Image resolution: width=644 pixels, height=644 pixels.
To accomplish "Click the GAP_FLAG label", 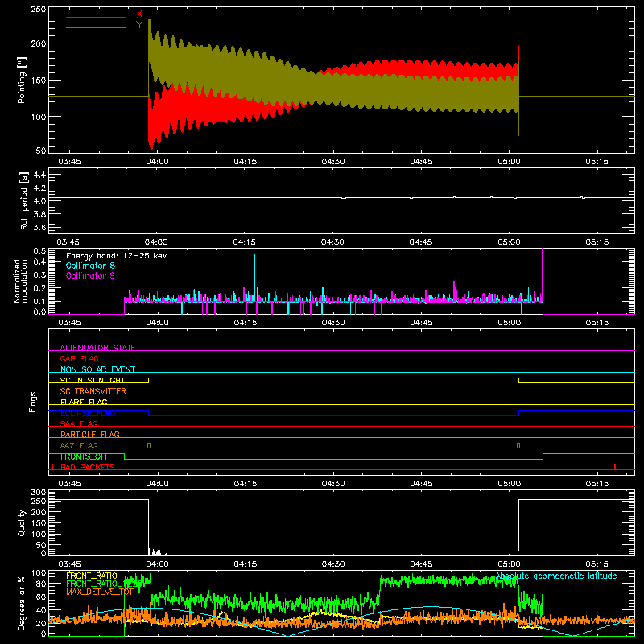I will (x=79, y=358).
